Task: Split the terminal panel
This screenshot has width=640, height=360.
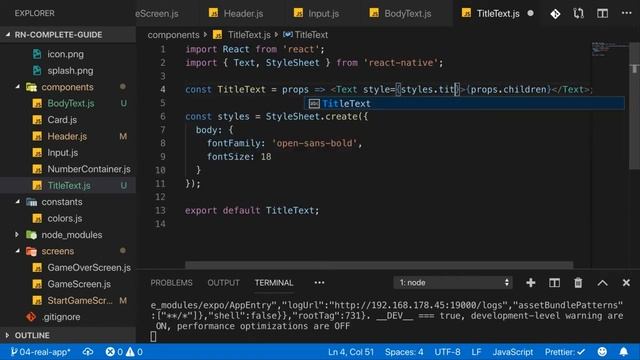Action: tap(554, 282)
